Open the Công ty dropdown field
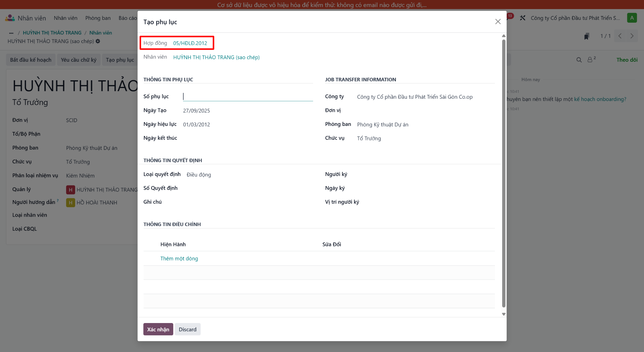The image size is (644, 352). tap(426, 97)
